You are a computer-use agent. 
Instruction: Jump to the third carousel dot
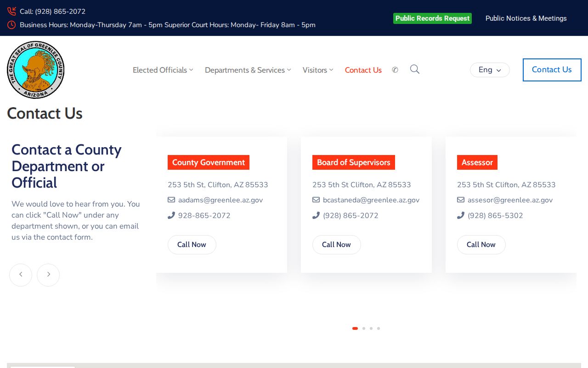371,328
